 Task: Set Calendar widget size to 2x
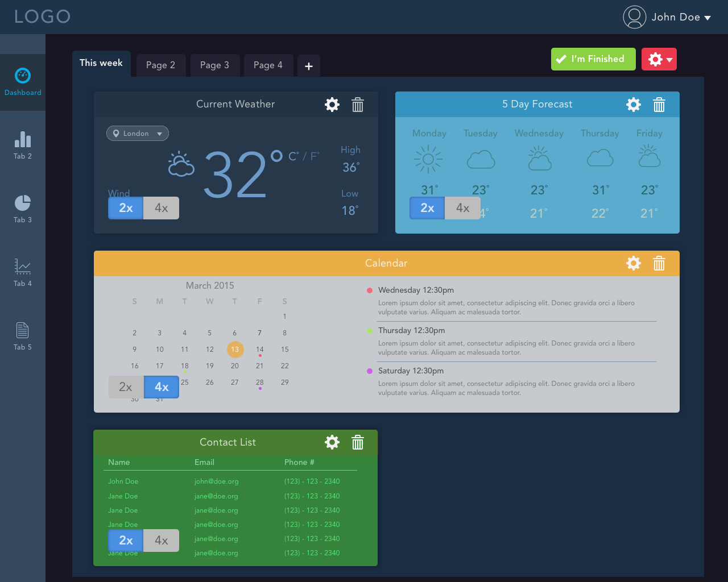(126, 387)
